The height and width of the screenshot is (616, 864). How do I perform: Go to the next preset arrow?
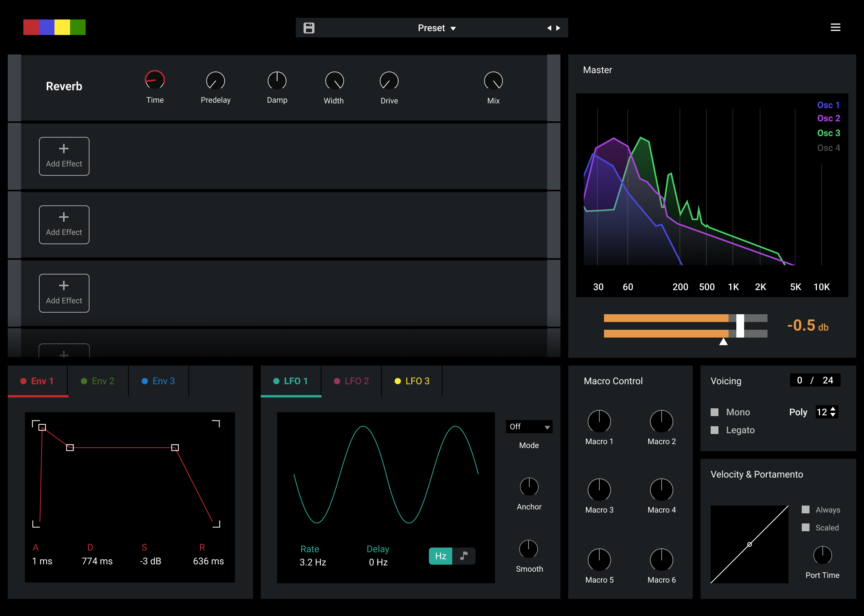[558, 28]
